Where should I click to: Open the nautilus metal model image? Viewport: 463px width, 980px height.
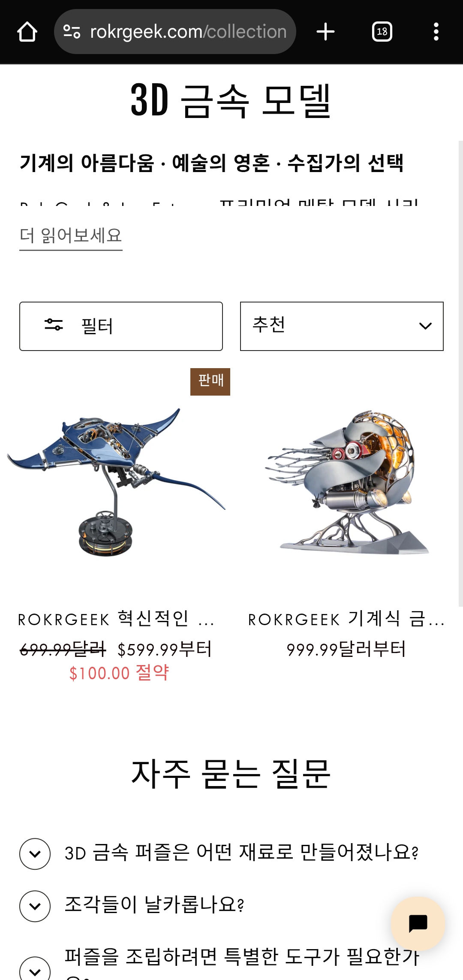(x=346, y=482)
